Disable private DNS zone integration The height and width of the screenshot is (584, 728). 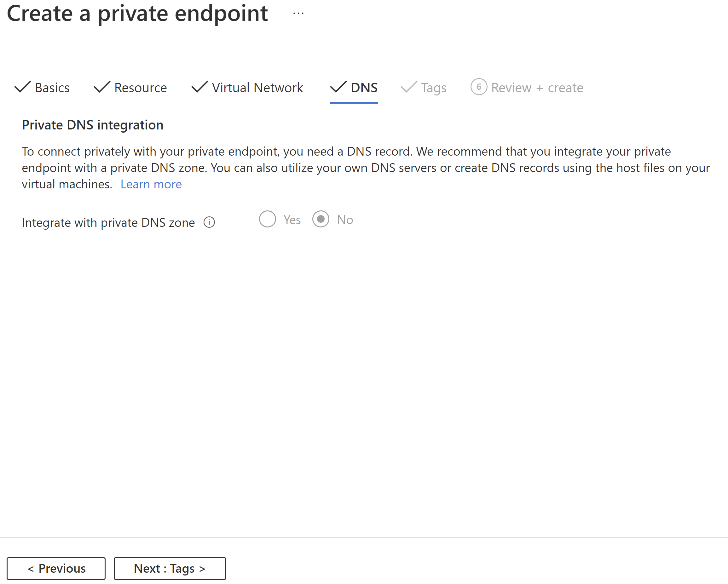pos(320,219)
